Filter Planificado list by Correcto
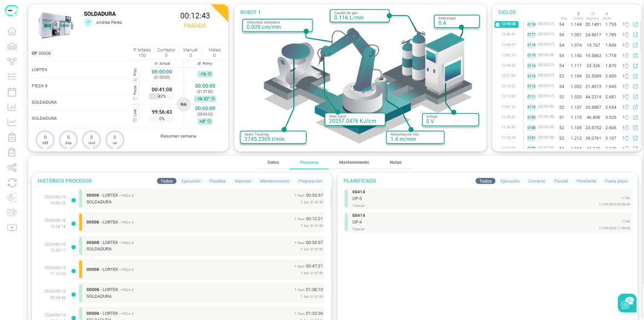Screen dimensions: 644x320 tap(537, 181)
